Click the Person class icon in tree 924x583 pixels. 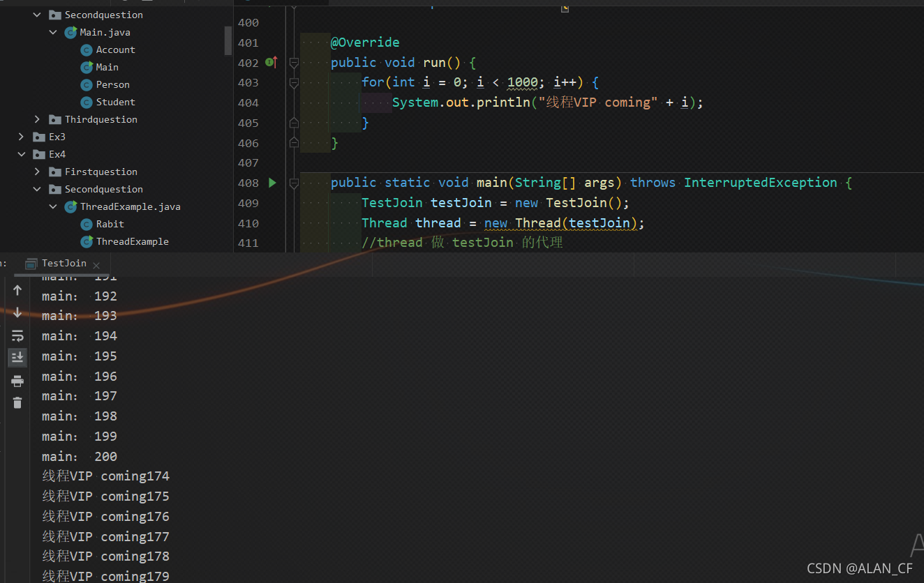coord(87,84)
